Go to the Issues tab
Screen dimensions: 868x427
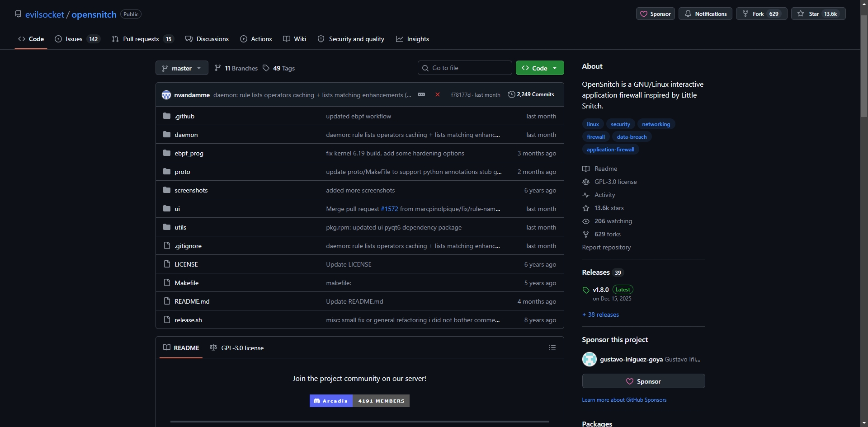[77, 39]
